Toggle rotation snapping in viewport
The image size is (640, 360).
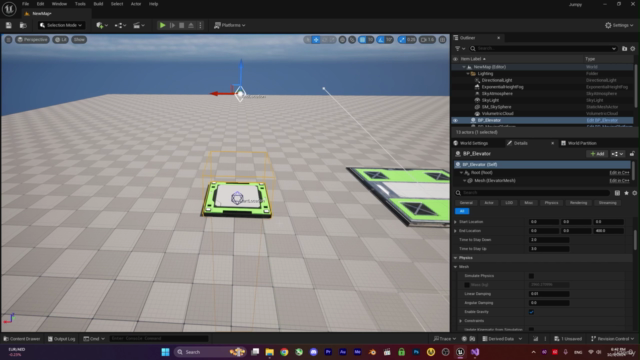pos(381,40)
